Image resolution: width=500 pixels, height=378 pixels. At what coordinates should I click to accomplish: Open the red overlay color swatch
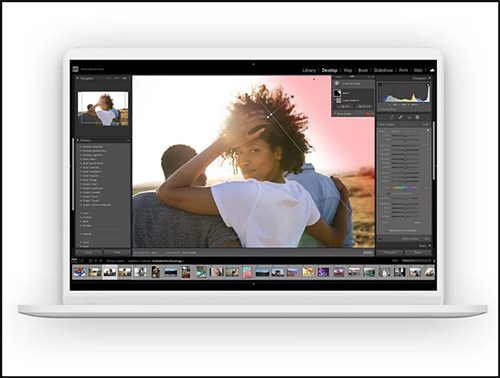click(367, 113)
